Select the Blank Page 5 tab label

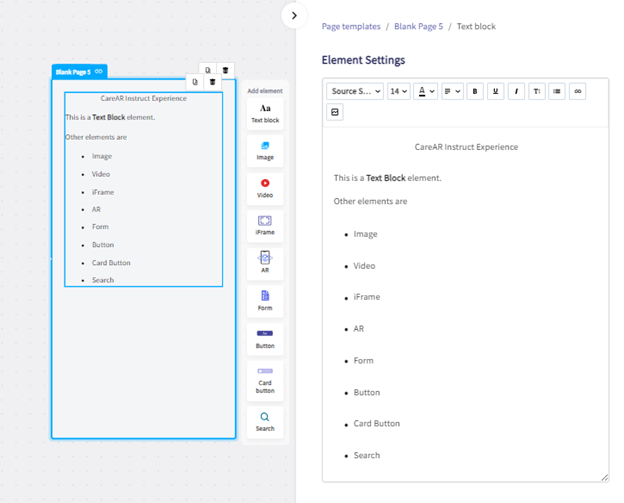[73, 72]
